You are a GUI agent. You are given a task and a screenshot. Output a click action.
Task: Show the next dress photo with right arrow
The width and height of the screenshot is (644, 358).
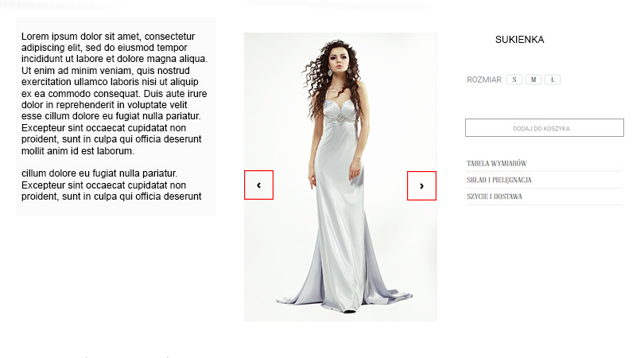(421, 186)
